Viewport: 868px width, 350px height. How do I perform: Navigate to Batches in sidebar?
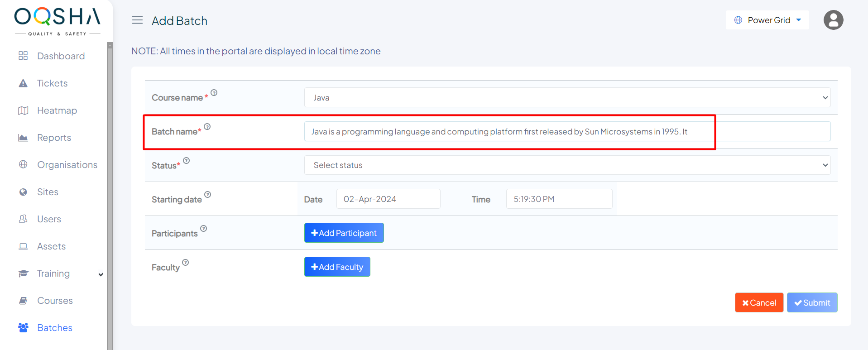55,328
